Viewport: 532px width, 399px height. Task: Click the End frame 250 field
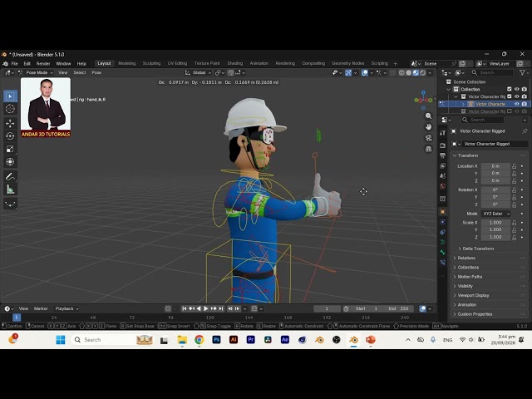coord(399,308)
